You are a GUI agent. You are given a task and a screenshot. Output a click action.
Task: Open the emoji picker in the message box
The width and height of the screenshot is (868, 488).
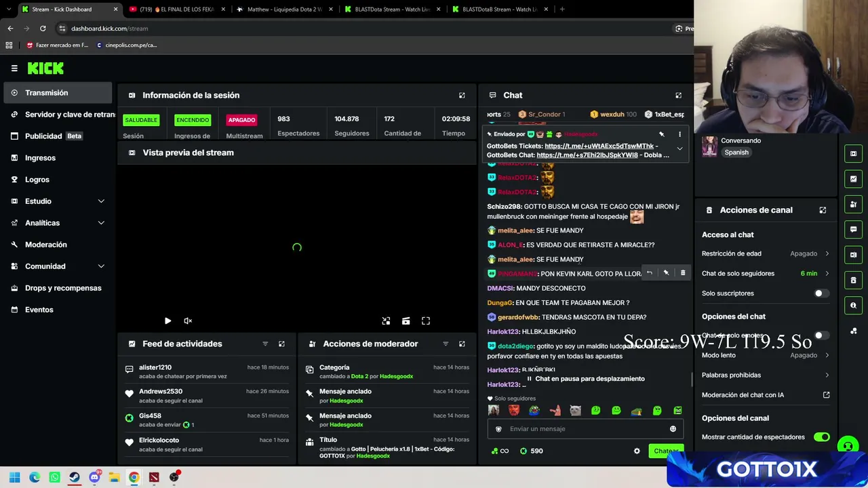click(x=673, y=429)
